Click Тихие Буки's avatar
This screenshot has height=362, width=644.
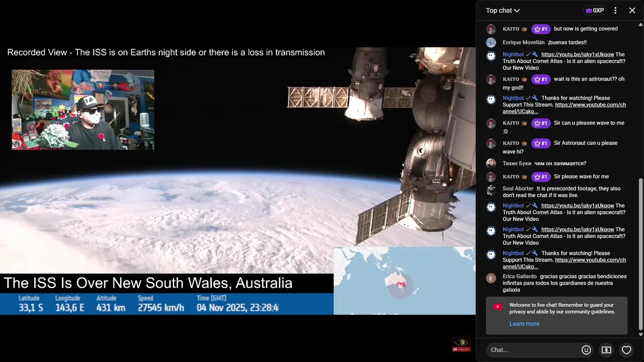[x=491, y=163]
